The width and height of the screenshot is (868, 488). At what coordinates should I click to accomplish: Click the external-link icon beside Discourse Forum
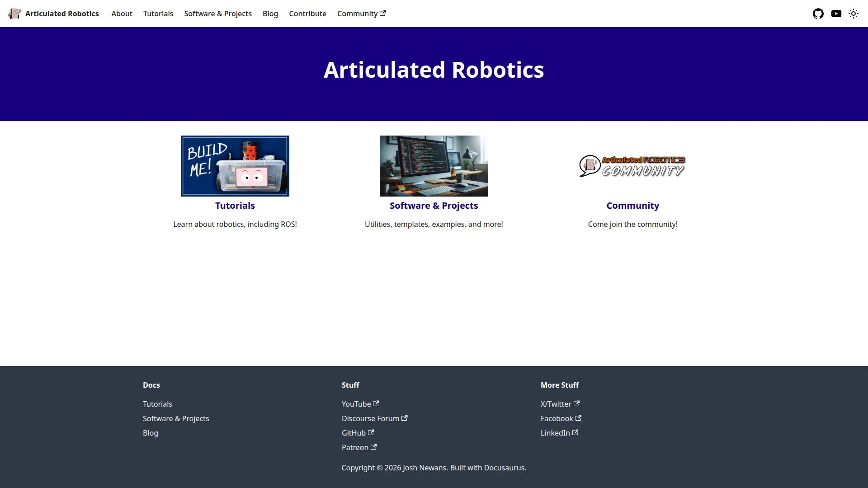click(405, 418)
